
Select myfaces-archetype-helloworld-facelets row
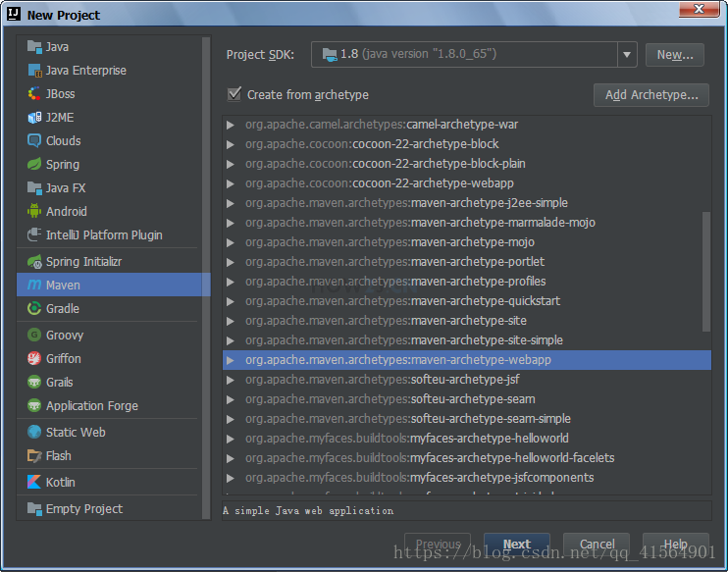[x=467, y=458]
